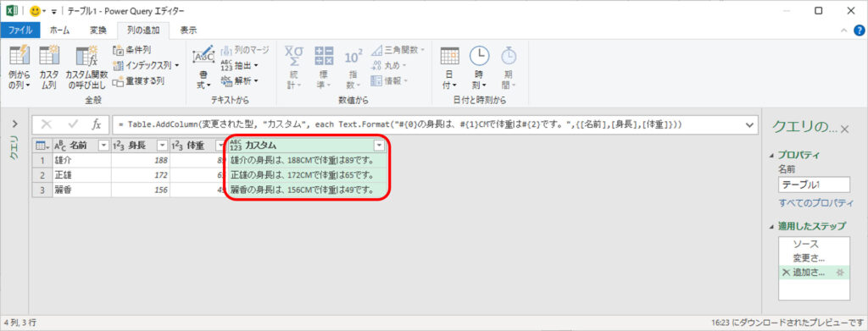Open the File (ファイル) tab
This screenshot has height=331, width=868.
[20, 30]
